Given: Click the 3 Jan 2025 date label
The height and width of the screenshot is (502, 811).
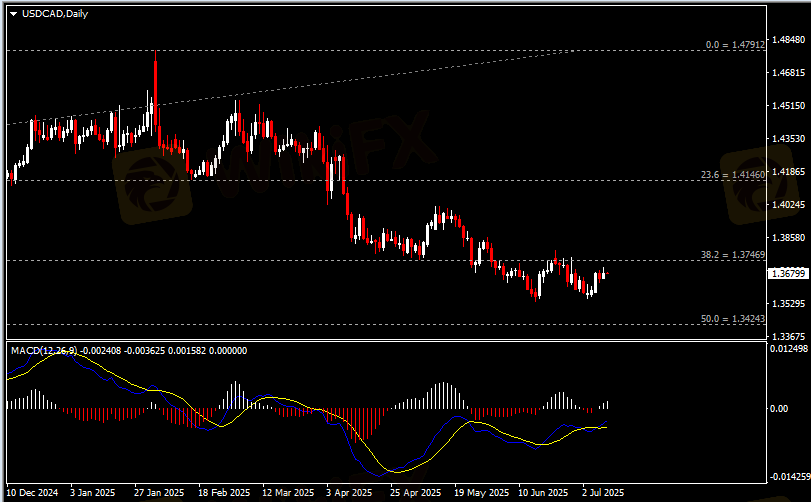Looking at the screenshot, I should [x=93, y=493].
